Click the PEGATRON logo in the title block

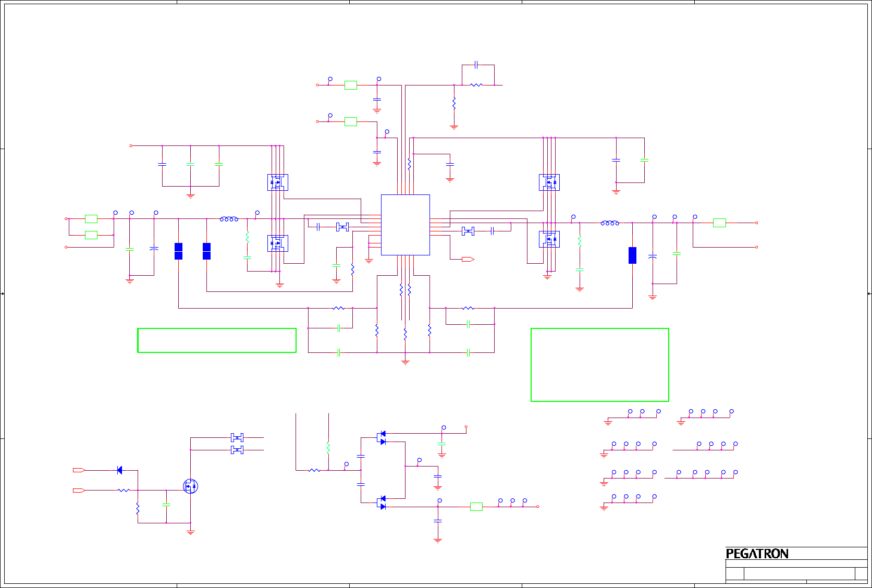(757, 554)
